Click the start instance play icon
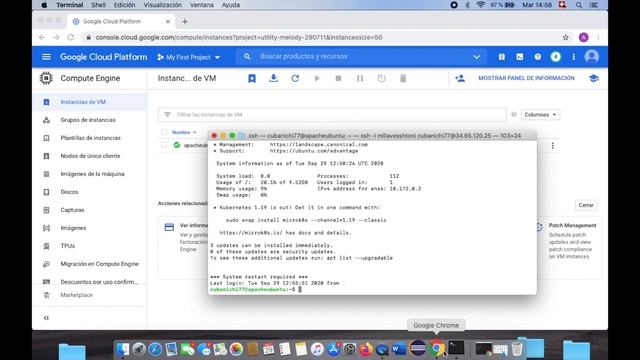The height and width of the screenshot is (360, 640). (317, 78)
